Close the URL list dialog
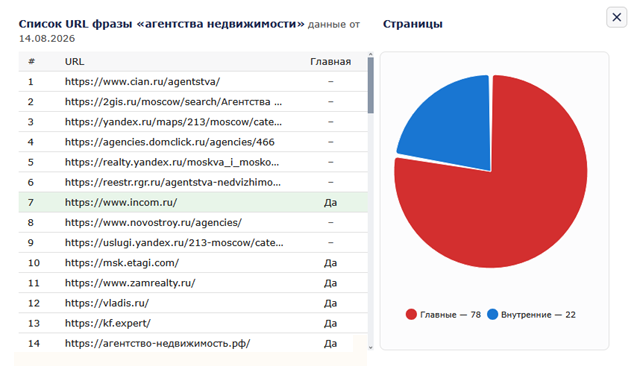 (x=616, y=17)
